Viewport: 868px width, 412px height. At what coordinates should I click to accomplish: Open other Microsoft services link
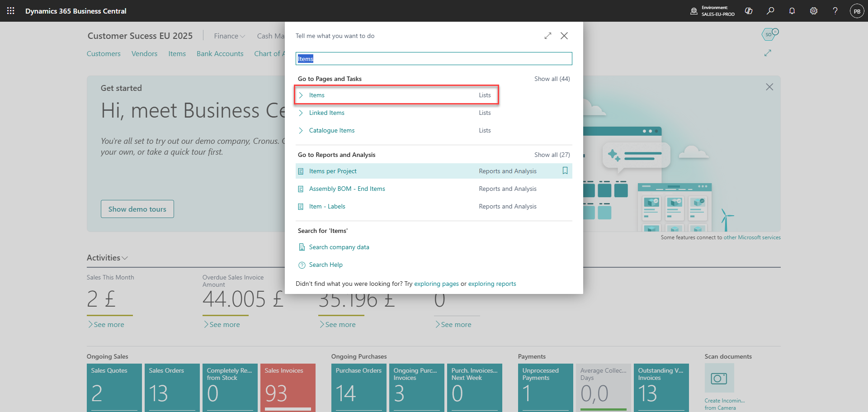coord(752,237)
